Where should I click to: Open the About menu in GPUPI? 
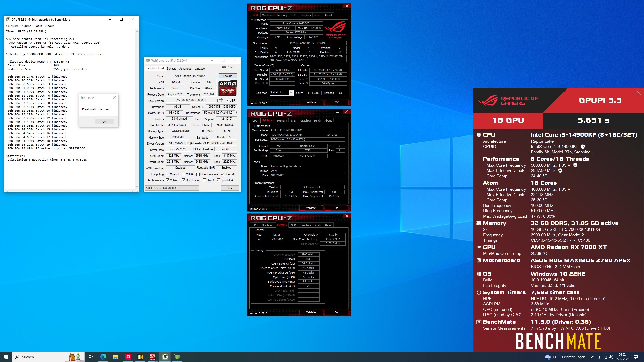click(49, 26)
